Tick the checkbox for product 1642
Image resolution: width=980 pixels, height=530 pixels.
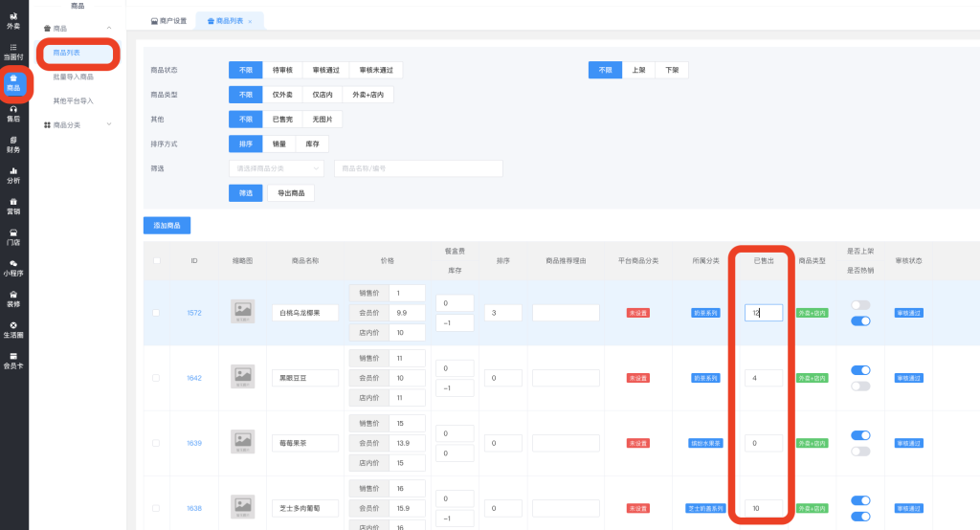tap(156, 378)
